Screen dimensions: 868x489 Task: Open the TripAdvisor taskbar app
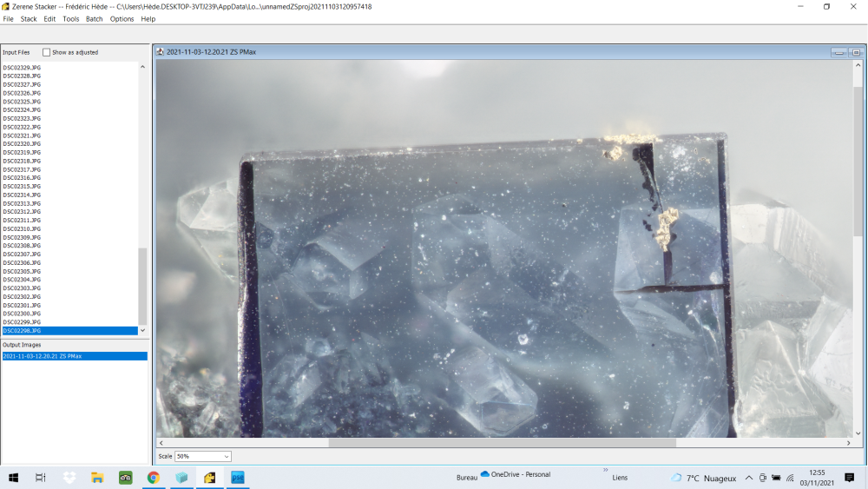(125, 477)
